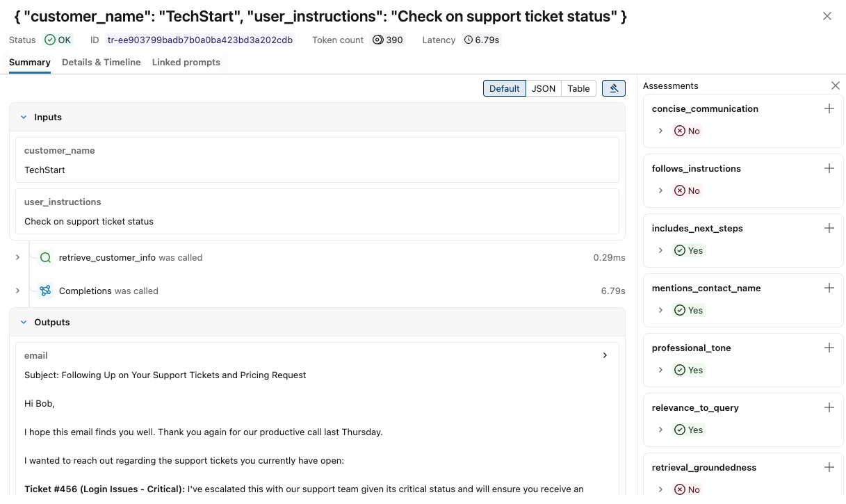
Task: Toggle the assessments panel gavel icon button
Action: coord(614,88)
